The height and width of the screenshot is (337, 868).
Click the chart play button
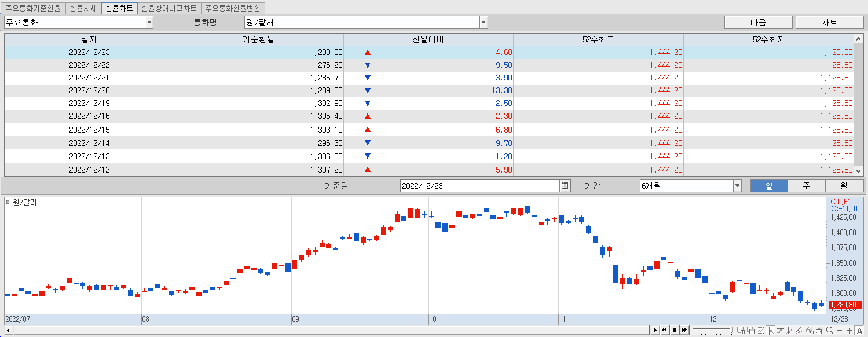(655, 330)
